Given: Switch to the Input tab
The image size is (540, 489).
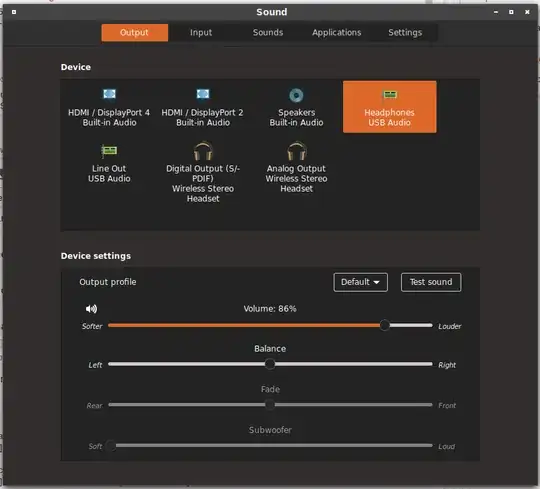Looking at the screenshot, I should 201,33.
